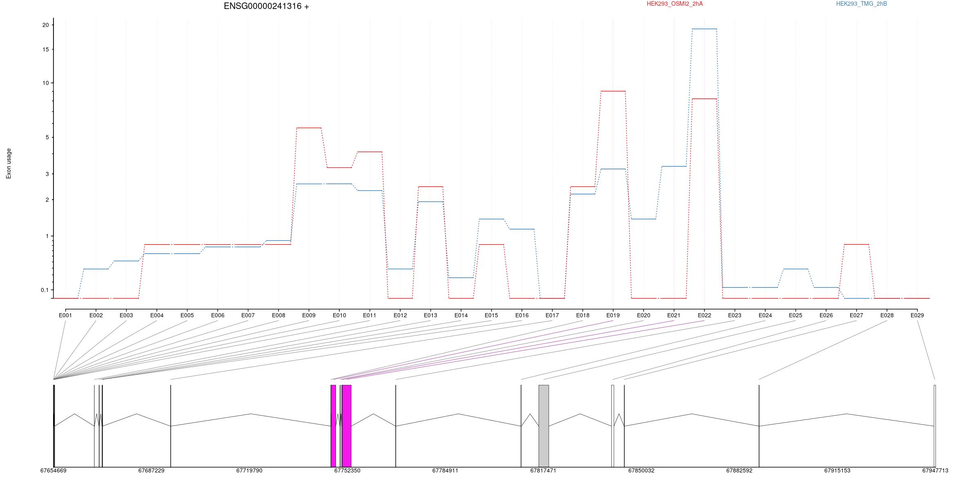Click the E016 exon label
Screen dimensions: 980x490
click(x=522, y=315)
